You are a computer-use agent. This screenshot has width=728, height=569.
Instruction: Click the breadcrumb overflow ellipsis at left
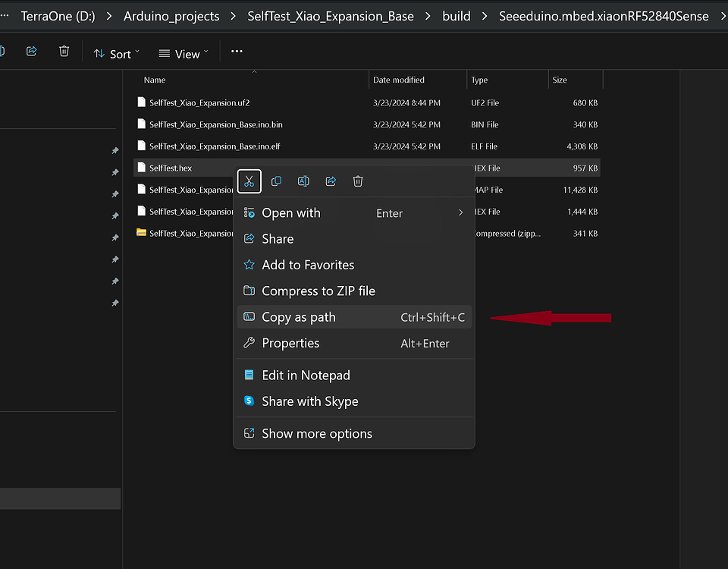coord(5,15)
